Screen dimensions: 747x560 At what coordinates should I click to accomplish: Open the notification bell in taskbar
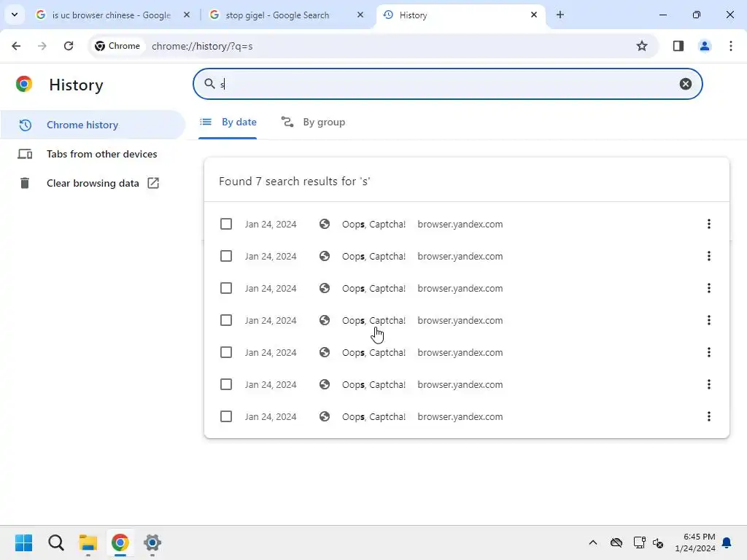click(x=727, y=542)
